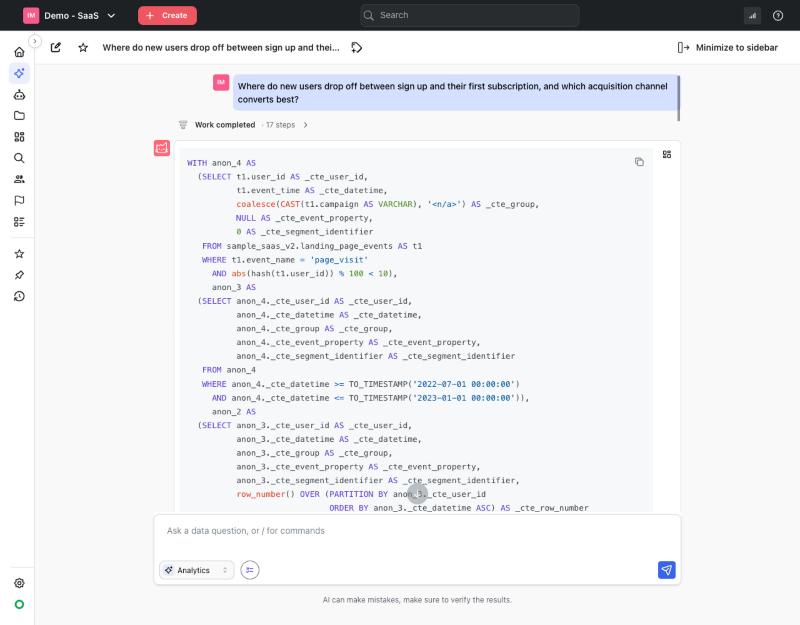Click the Ask a data question input
This screenshot has width=800, height=625.
tap(417, 531)
